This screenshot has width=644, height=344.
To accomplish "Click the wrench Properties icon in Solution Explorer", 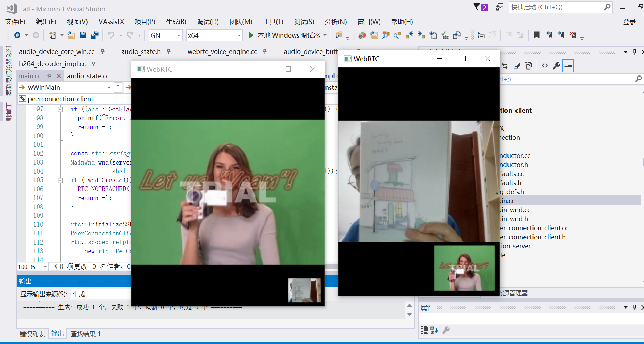I will click(x=556, y=65).
